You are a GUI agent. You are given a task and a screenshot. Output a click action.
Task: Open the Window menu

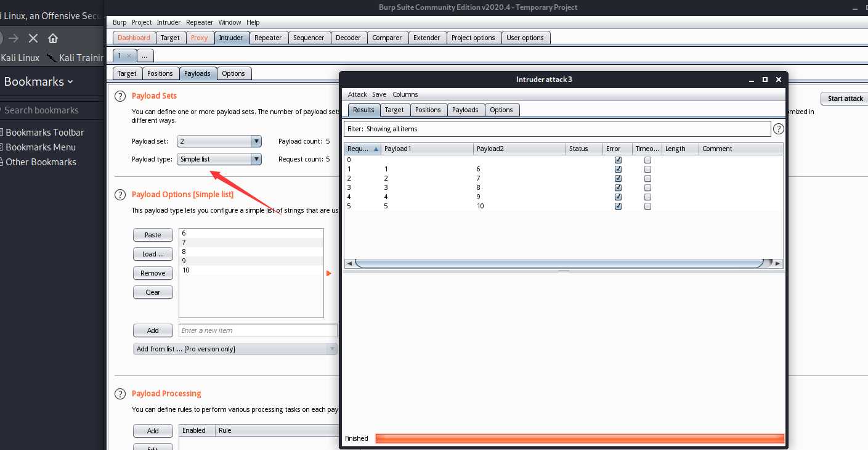coord(230,22)
